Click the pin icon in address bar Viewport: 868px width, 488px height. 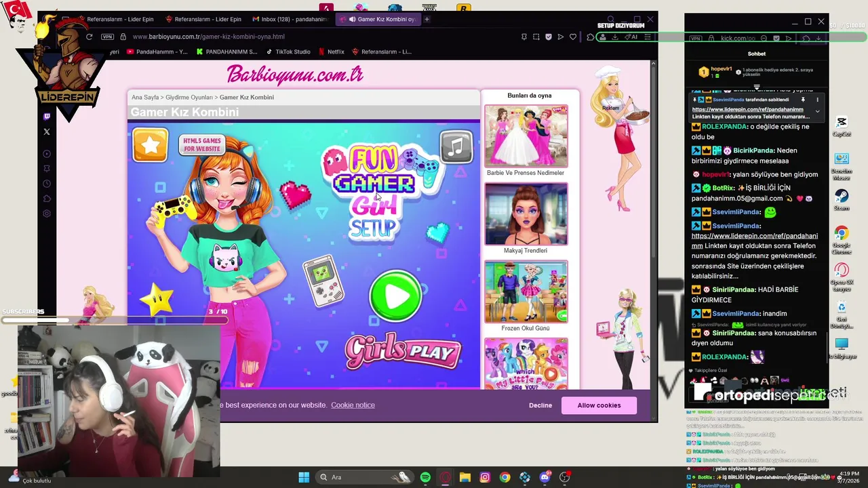pyautogui.click(x=524, y=37)
